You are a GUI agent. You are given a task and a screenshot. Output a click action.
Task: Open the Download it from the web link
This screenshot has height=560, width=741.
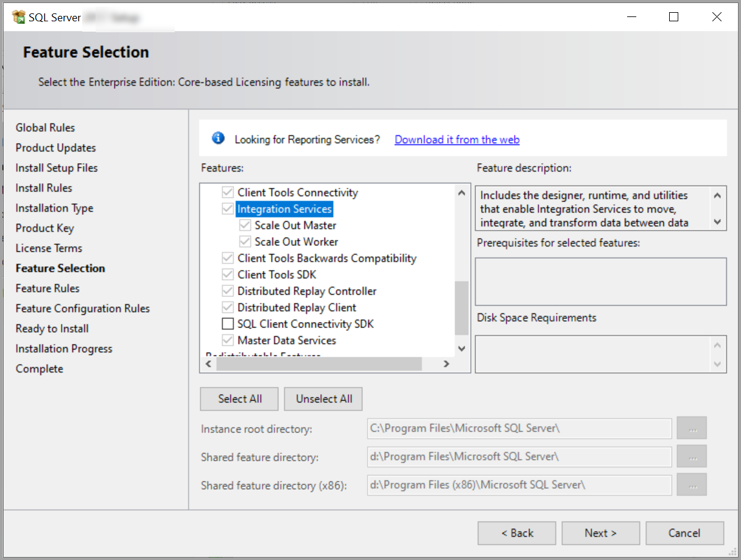pos(457,139)
